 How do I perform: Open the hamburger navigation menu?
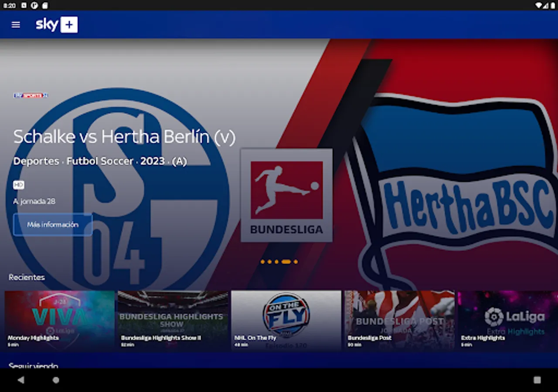(x=16, y=25)
